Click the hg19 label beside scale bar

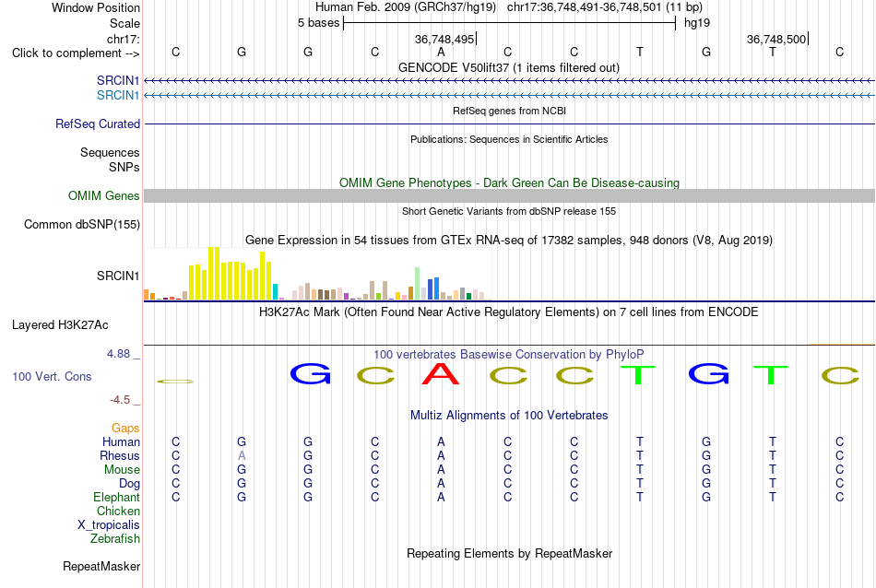pyautogui.click(x=697, y=23)
